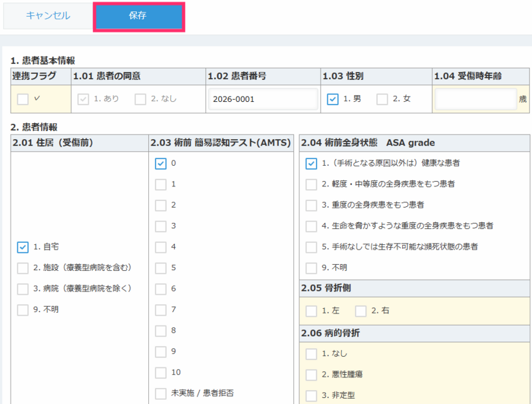Uncheck 1. 男 under 性別
This screenshot has height=404, width=532.
click(332, 99)
